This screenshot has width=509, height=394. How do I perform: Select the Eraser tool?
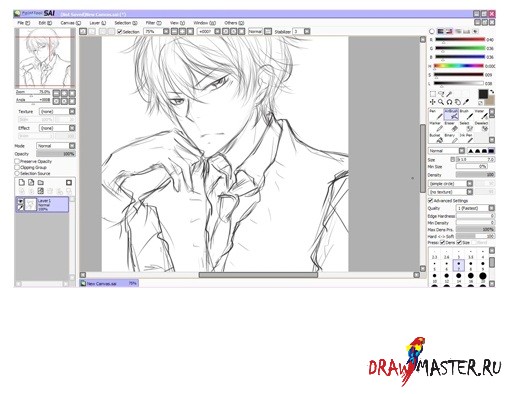coord(451,127)
